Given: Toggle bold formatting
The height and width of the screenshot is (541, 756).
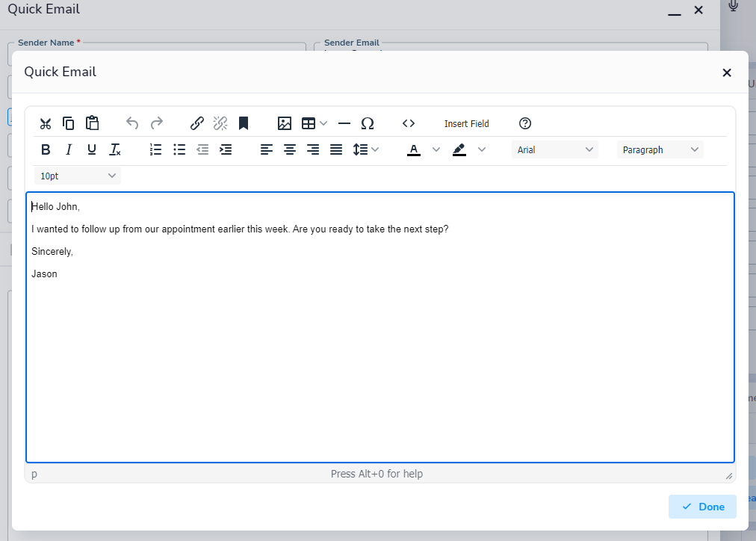Looking at the screenshot, I should pos(46,150).
